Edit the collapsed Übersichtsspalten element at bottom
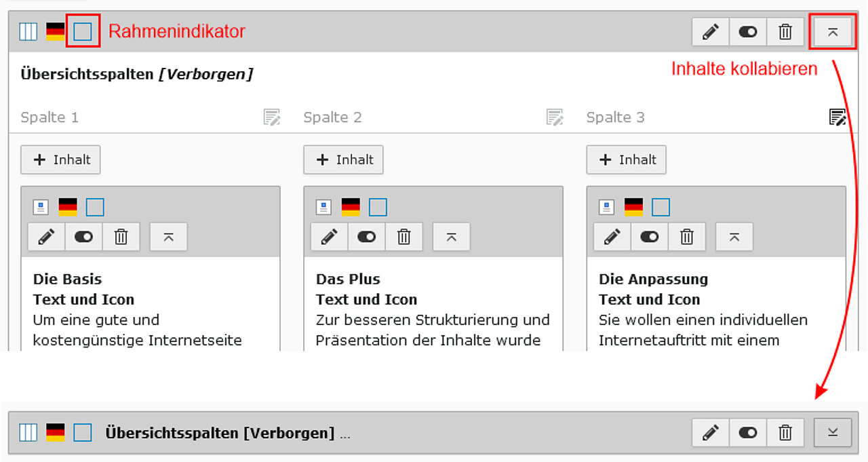Viewport: 868px width, 462px height. 710,433
